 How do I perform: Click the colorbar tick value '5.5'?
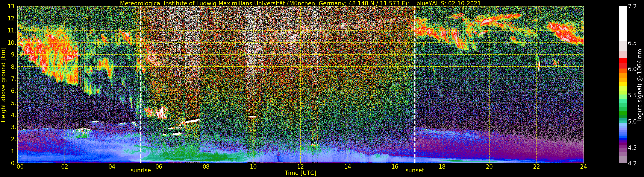632,95
